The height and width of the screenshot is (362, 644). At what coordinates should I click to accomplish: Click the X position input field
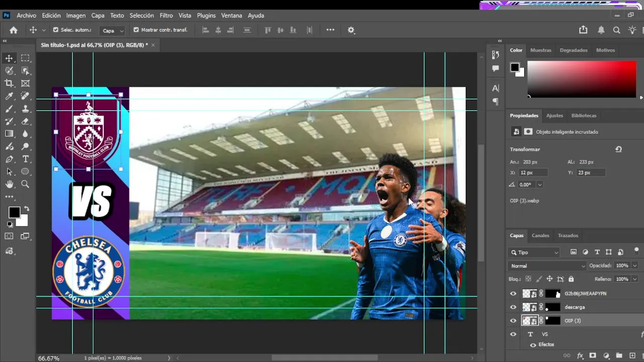533,172
